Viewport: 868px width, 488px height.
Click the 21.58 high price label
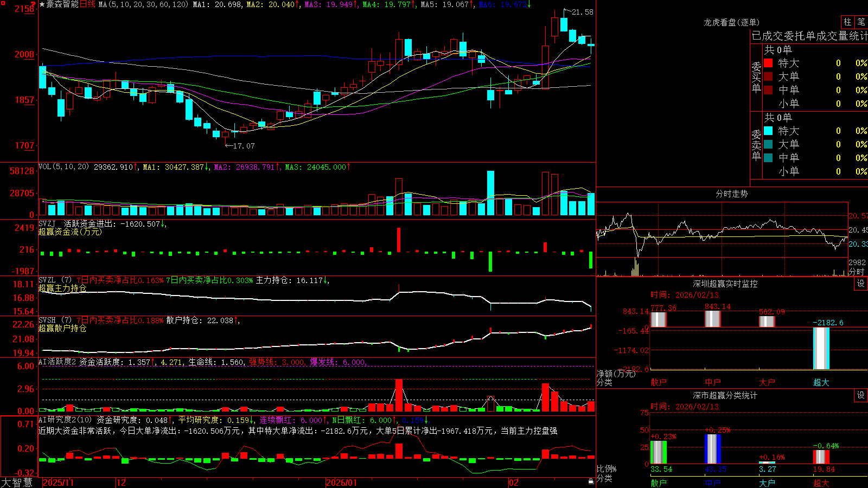click(582, 12)
